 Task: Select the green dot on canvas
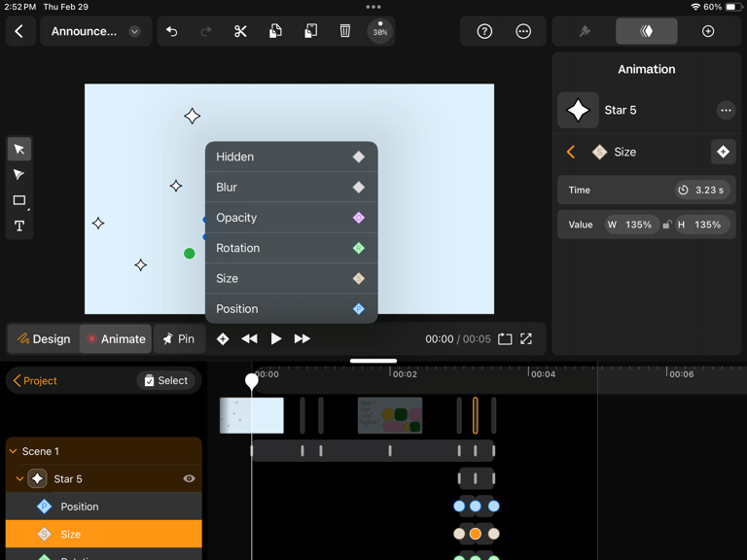pos(189,254)
